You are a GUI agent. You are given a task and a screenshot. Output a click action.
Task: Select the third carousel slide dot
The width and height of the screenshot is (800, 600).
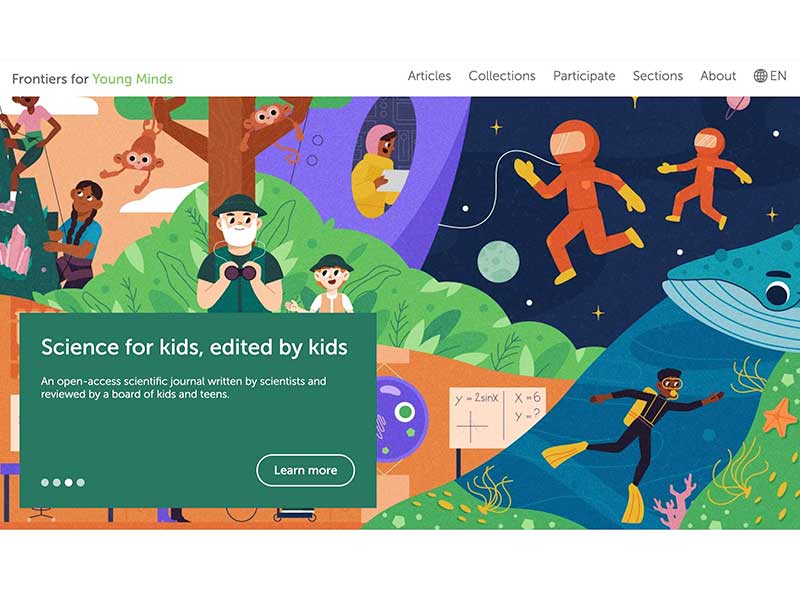68,482
